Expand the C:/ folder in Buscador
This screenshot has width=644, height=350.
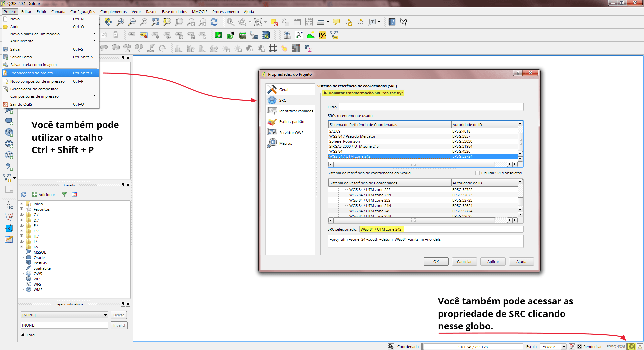point(22,214)
